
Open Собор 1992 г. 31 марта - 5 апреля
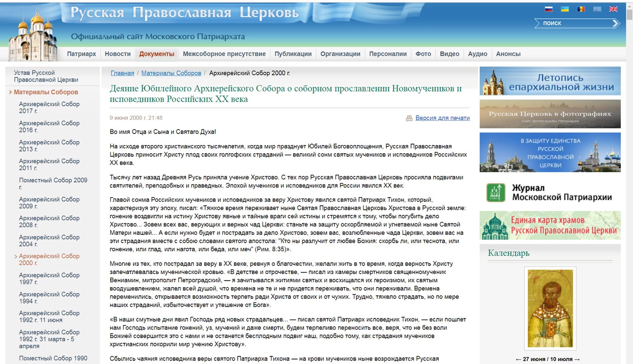(49, 339)
